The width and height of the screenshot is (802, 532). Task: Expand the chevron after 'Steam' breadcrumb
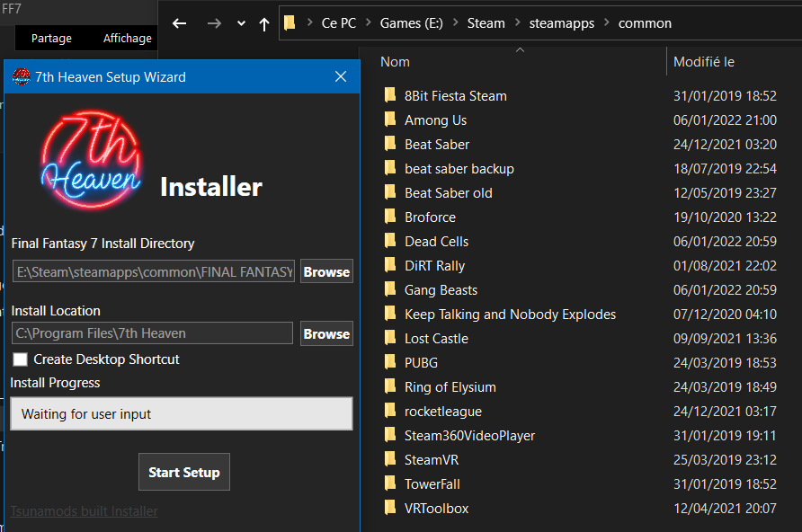(x=517, y=23)
